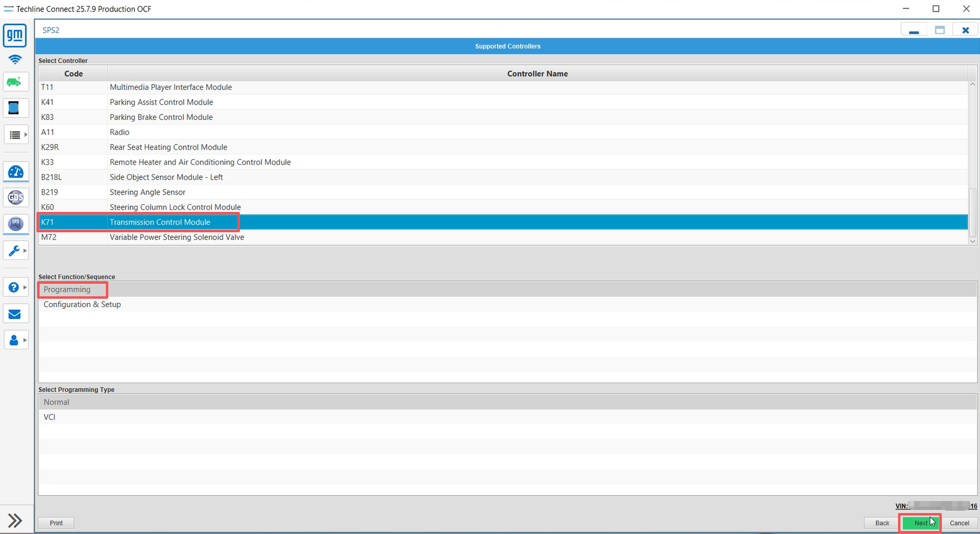Click the controller list scroll-down arrow

pos(972,241)
